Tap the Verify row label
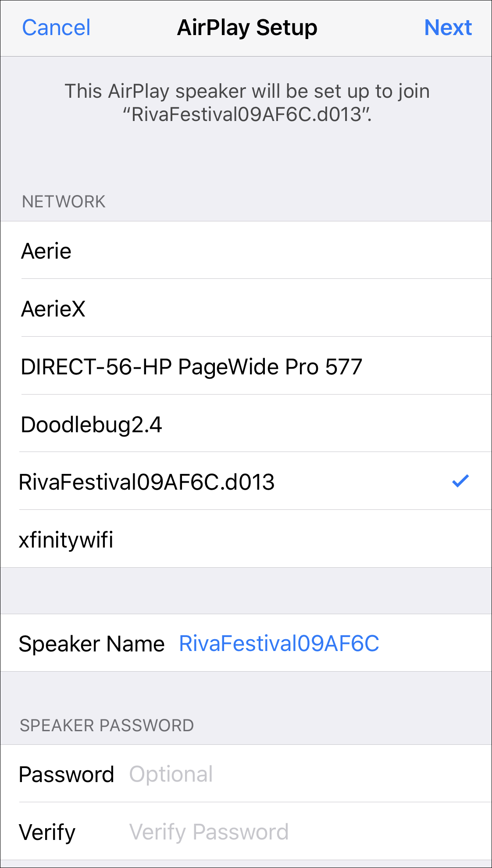This screenshot has height=868, width=492. pyautogui.click(x=47, y=832)
